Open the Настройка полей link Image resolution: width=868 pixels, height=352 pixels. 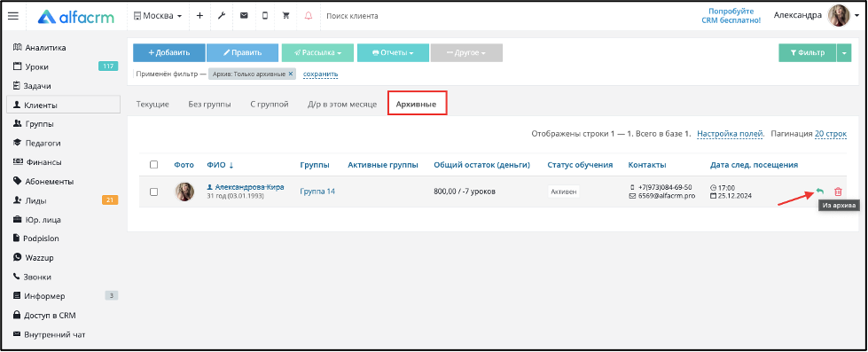click(x=731, y=133)
